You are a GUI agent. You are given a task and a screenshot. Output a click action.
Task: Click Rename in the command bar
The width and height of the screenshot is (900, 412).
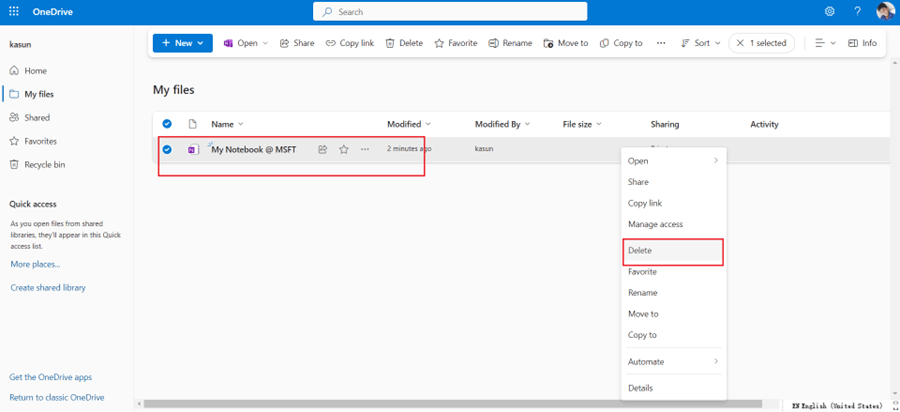pos(510,43)
